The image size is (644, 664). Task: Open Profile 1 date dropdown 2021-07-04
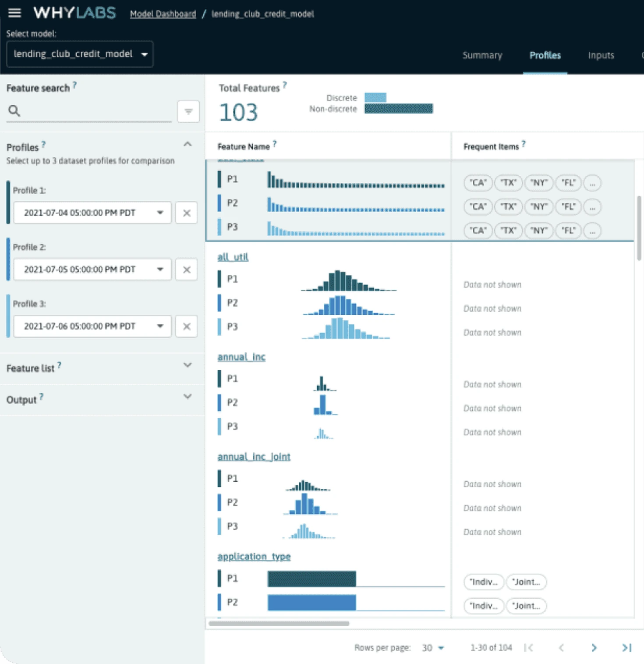pos(92,213)
